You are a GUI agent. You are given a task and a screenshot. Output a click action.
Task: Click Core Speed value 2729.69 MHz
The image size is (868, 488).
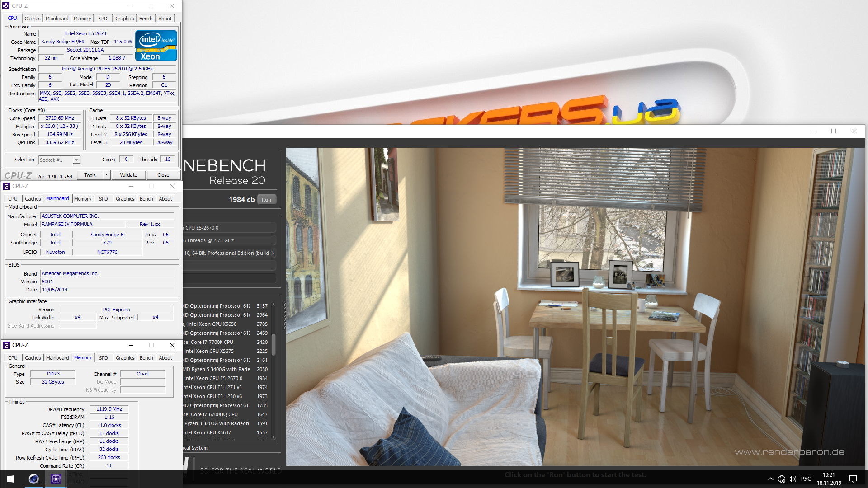tap(60, 118)
